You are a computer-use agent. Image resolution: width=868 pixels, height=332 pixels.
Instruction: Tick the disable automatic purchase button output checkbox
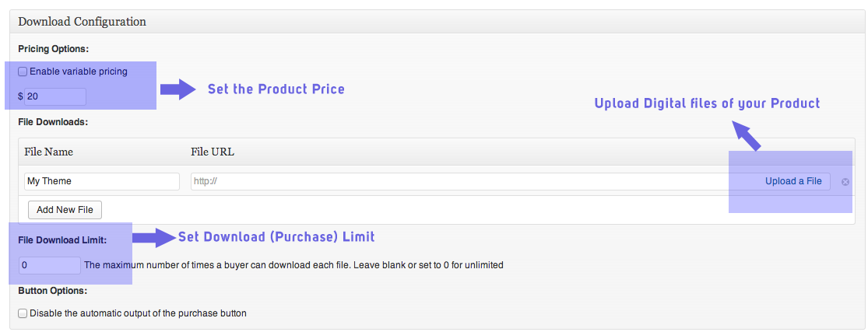[x=23, y=313]
